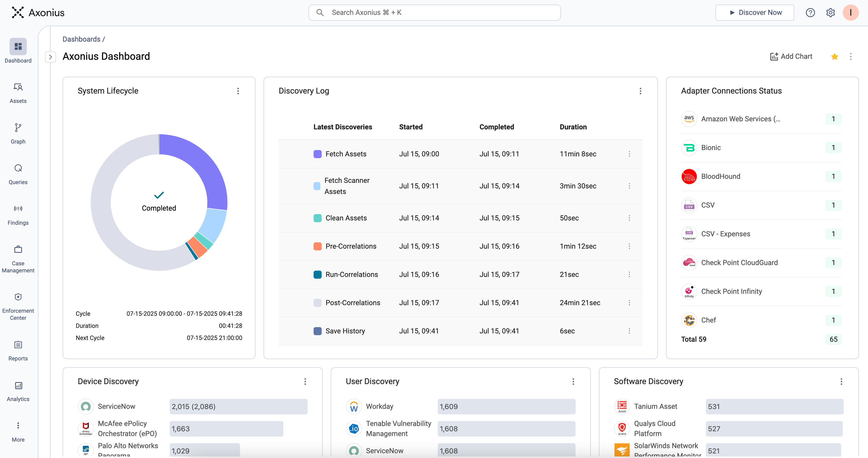
Task: Click the Tanium Asset icon
Action: click(622, 407)
